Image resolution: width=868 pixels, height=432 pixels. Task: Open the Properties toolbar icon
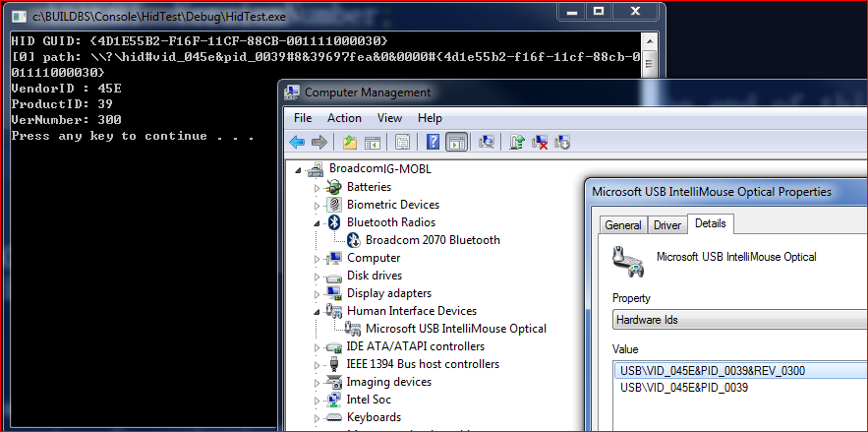(x=402, y=143)
